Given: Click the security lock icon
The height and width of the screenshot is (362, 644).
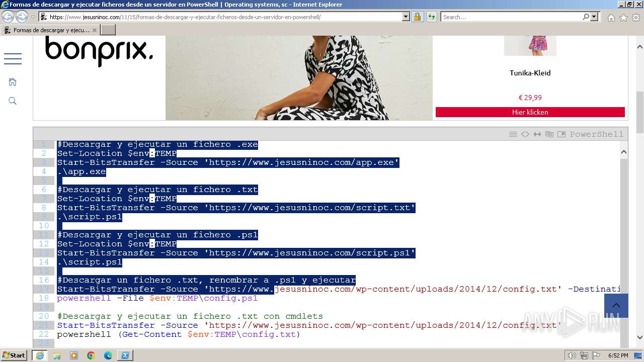Looking at the screenshot, I should 417,17.
